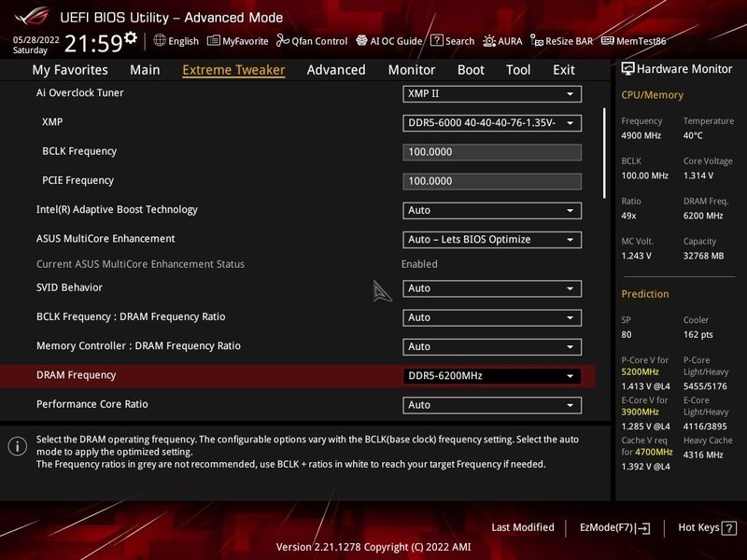View the Last Modified changes

click(x=522, y=526)
